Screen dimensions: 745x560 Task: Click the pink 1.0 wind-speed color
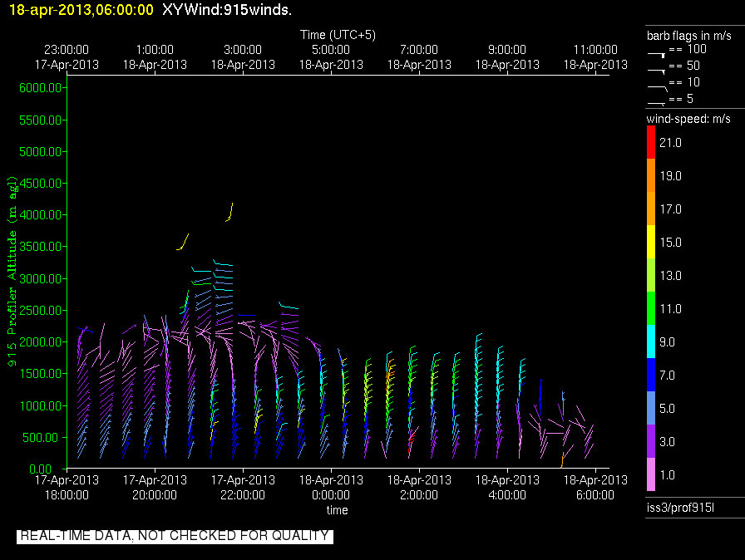click(651, 475)
